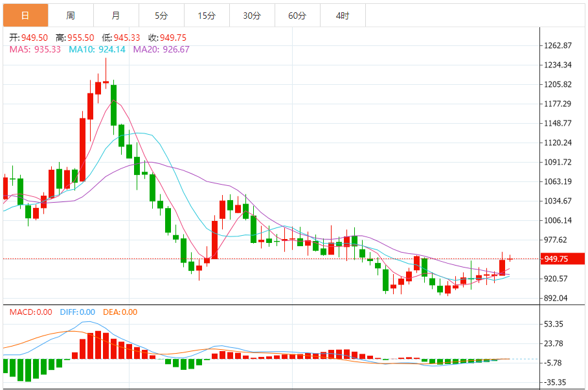Click the DEA:0.00 indicator label

[x=120, y=312]
